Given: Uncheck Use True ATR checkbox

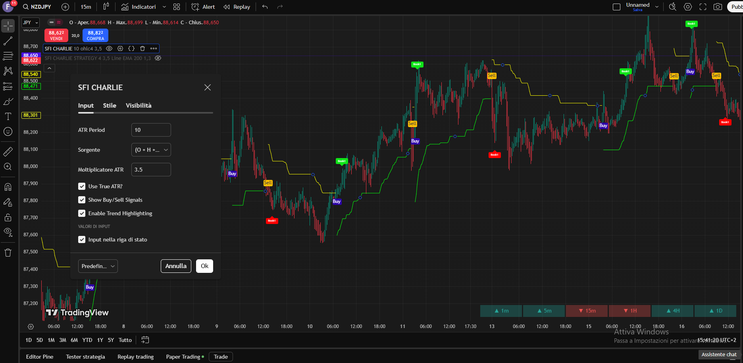Looking at the screenshot, I should 82,187.
